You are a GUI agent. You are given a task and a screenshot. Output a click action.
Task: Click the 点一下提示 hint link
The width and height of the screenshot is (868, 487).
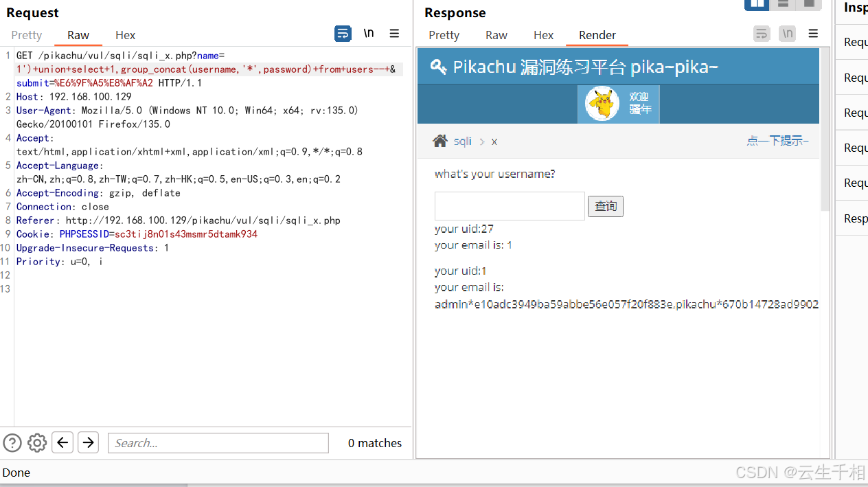[778, 141]
